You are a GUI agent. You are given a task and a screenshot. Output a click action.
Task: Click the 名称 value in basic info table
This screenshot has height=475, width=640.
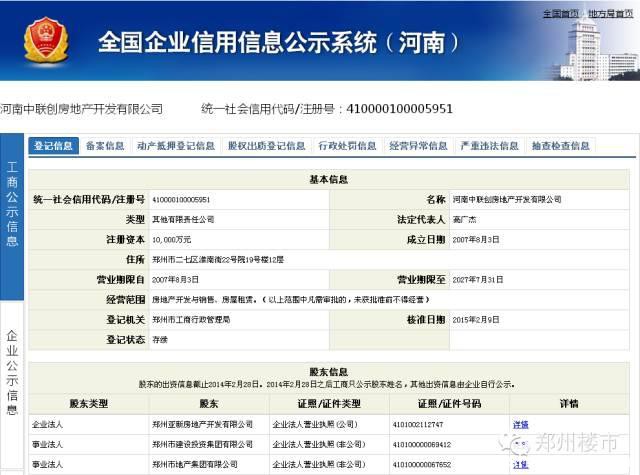click(507, 200)
